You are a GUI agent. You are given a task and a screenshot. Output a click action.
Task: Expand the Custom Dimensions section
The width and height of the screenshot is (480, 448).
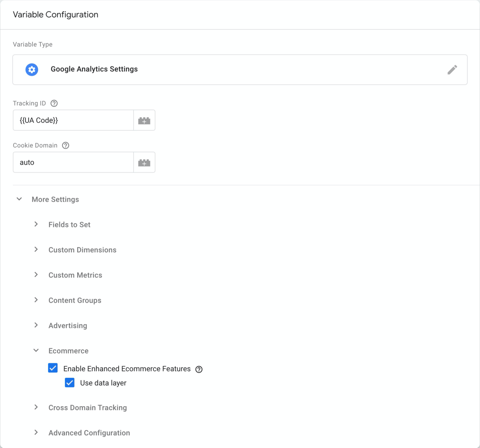point(36,250)
